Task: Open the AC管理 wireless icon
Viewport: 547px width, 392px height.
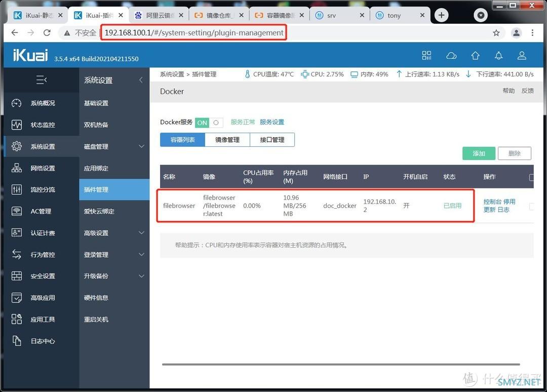Action: point(16,211)
